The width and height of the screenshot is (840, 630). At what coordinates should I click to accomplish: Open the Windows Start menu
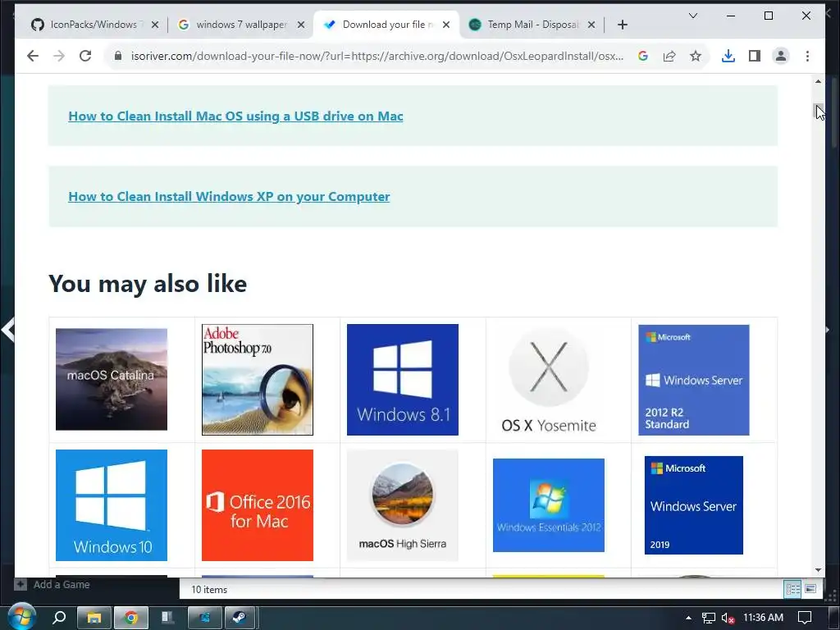[22, 617]
